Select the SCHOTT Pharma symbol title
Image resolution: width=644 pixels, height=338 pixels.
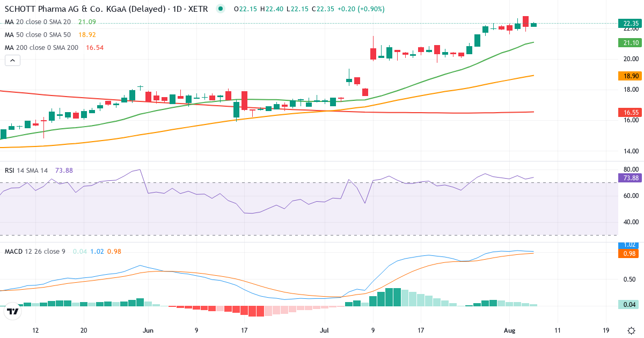click(107, 9)
